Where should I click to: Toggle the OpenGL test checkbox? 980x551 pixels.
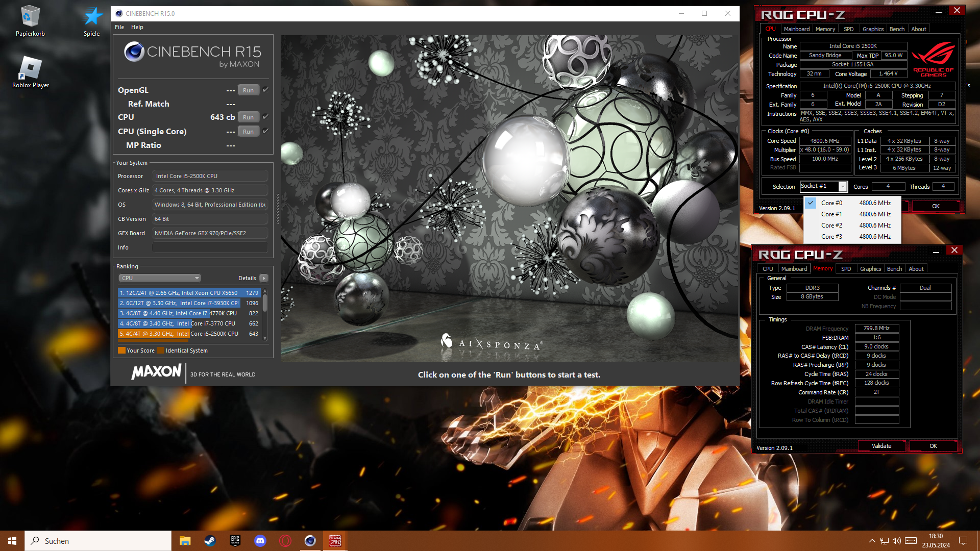[265, 90]
